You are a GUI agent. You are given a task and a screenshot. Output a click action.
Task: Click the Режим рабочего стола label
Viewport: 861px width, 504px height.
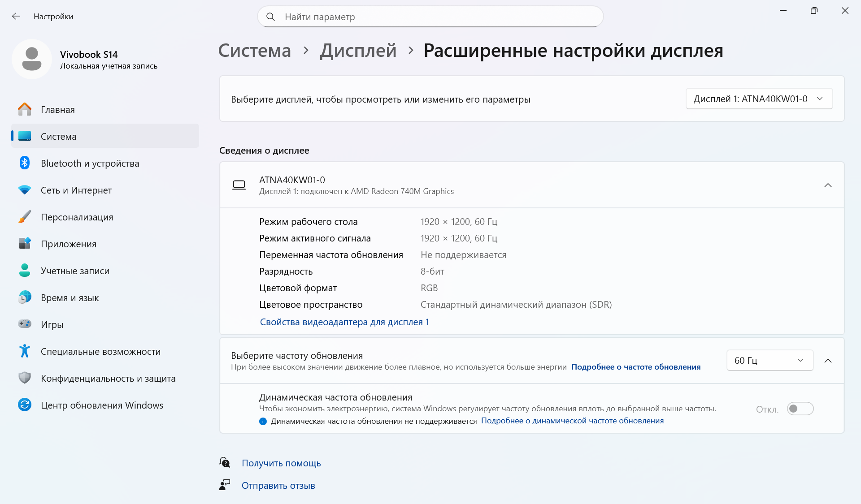309,222
